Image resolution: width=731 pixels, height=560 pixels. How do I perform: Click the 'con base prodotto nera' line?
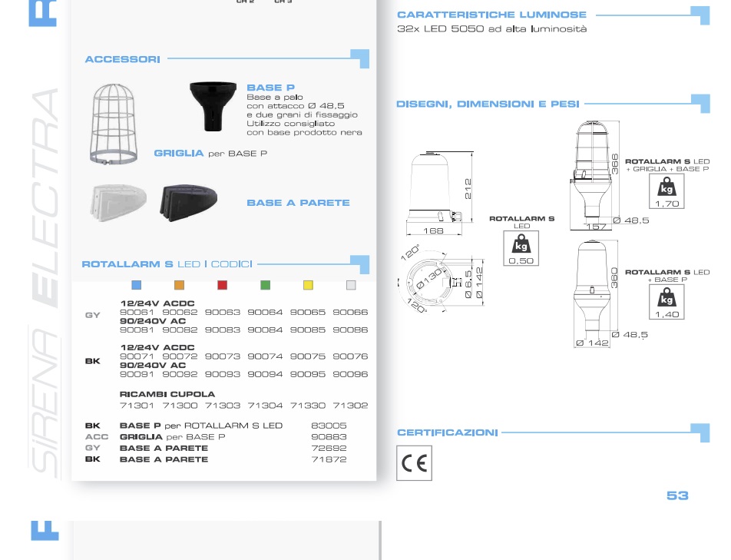click(x=304, y=132)
